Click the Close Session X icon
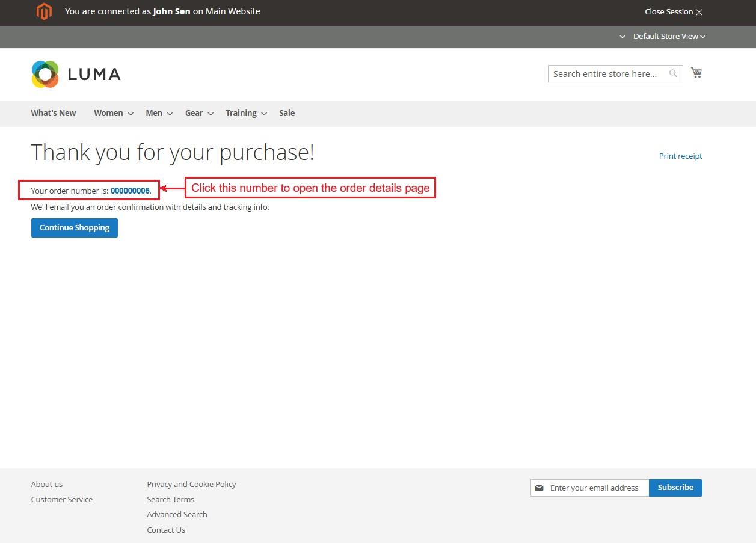Screen dimensions: 756x543 [x=699, y=12]
